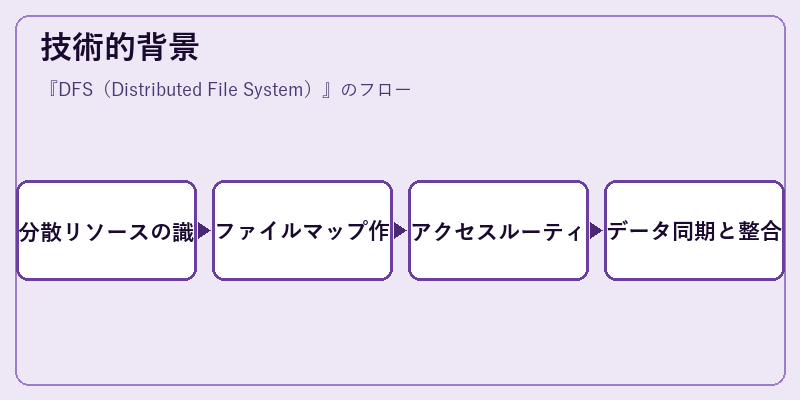The height and width of the screenshot is (400, 800).
Task: Click the DFS flow subtitle text
Action: tap(227, 90)
